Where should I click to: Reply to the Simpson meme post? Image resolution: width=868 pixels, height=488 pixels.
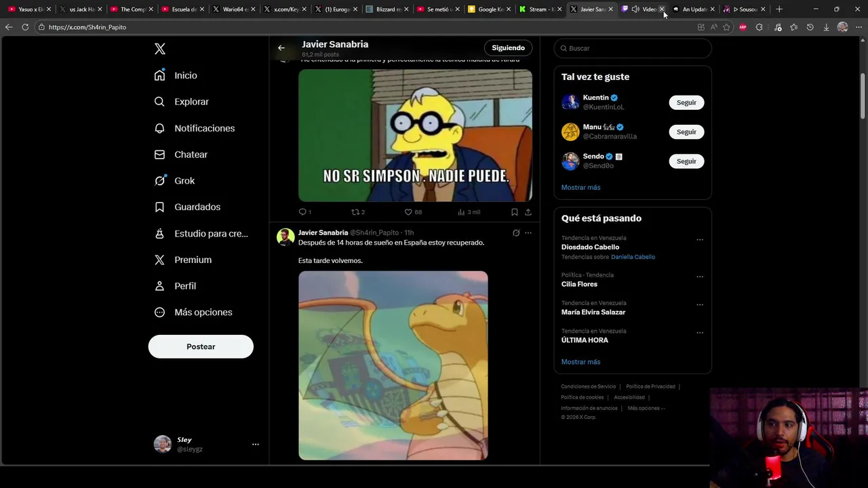305,212
